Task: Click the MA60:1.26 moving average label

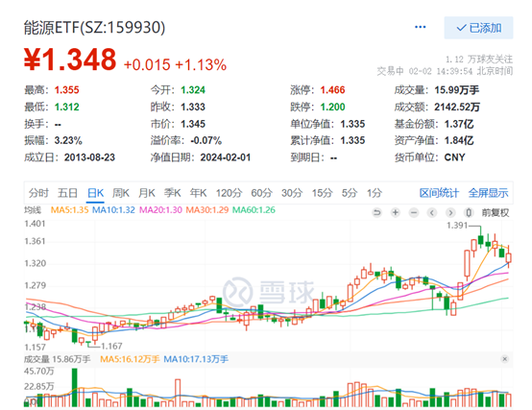Action: 254,210
